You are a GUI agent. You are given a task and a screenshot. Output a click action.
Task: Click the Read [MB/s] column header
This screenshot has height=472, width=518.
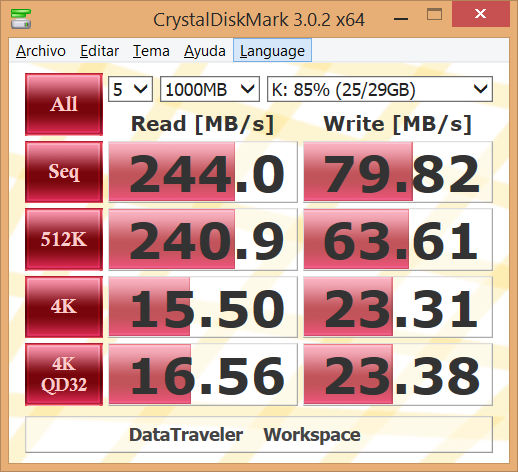tap(203, 124)
